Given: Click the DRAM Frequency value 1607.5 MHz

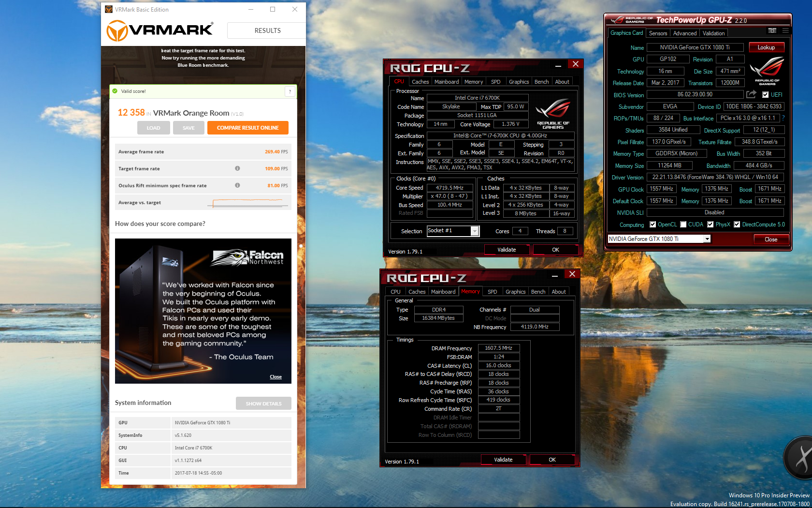Looking at the screenshot, I should click(499, 348).
